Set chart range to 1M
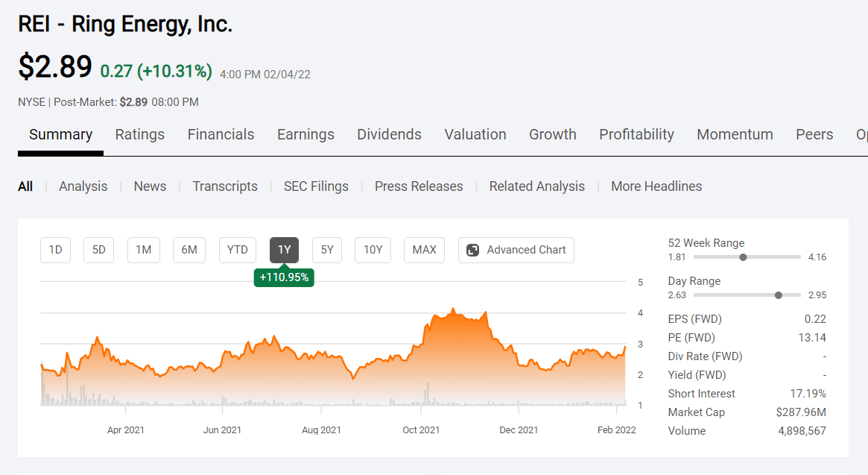Screen dimensions: 868x475 click(x=143, y=250)
